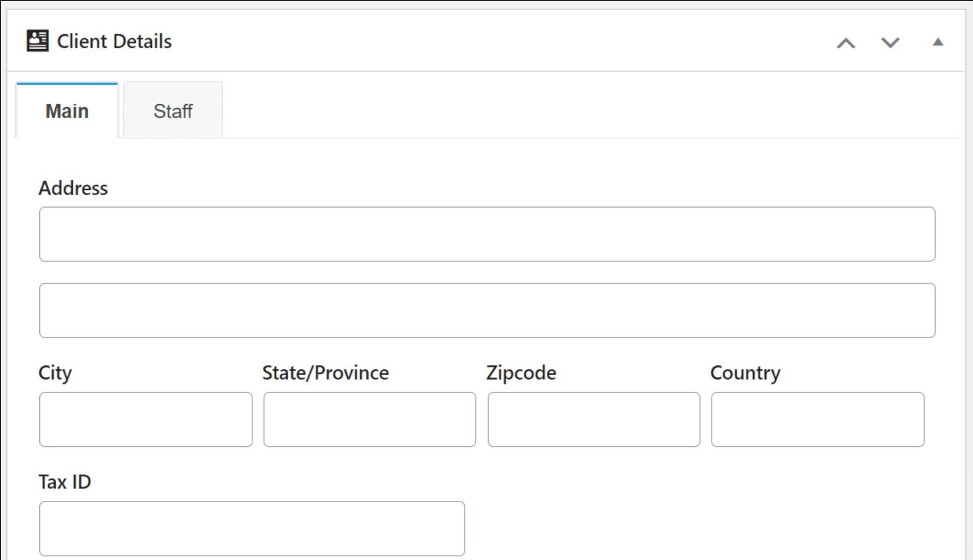Click the Client Details contact card icon
The width and height of the screenshot is (973, 560).
pos(36,40)
